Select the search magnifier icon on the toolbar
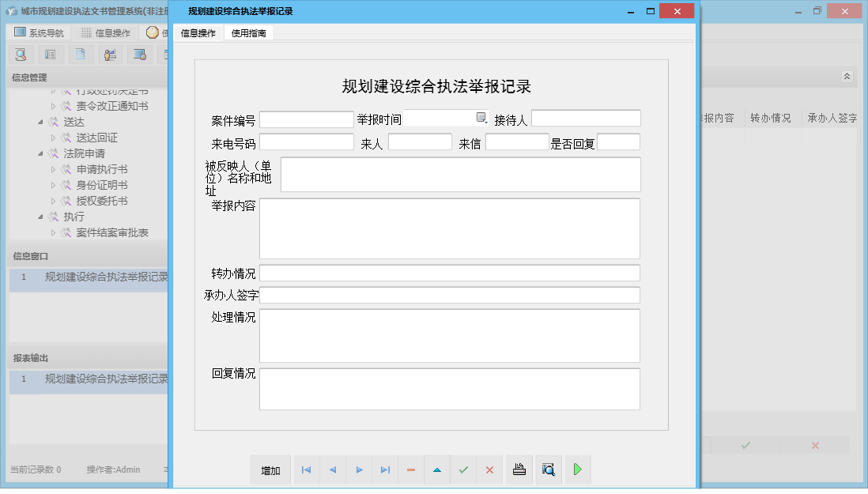This screenshot has height=494, width=868. (x=21, y=55)
